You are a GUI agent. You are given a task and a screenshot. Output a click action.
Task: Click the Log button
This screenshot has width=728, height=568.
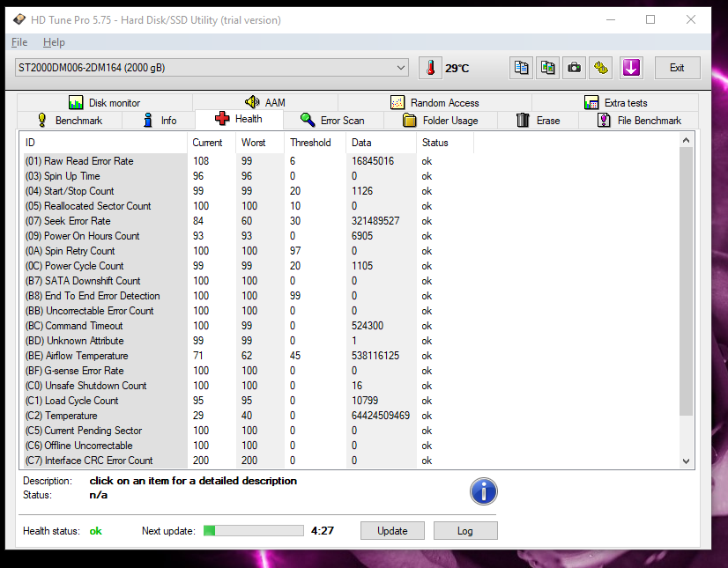point(465,531)
